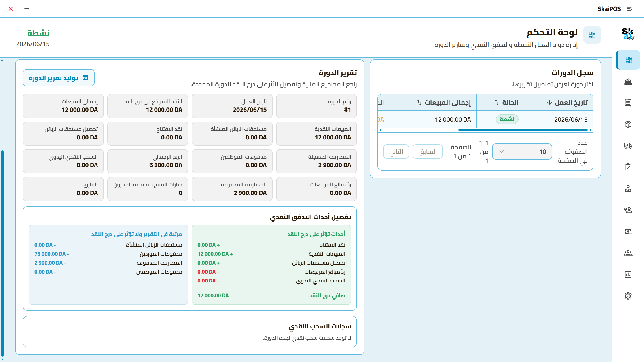Open the delivery truck icon in sidebar

[x=628, y=146]
